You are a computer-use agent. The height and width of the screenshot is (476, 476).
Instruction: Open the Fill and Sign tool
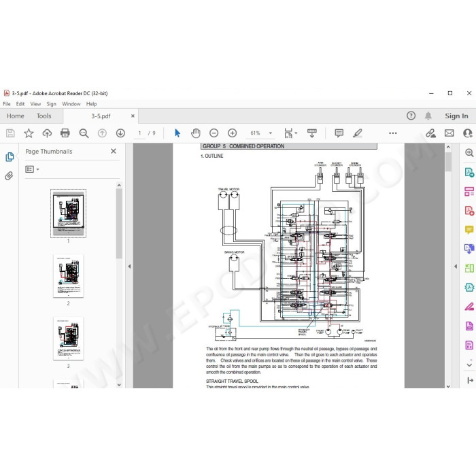pyautogui.click(x=469, y=307)
